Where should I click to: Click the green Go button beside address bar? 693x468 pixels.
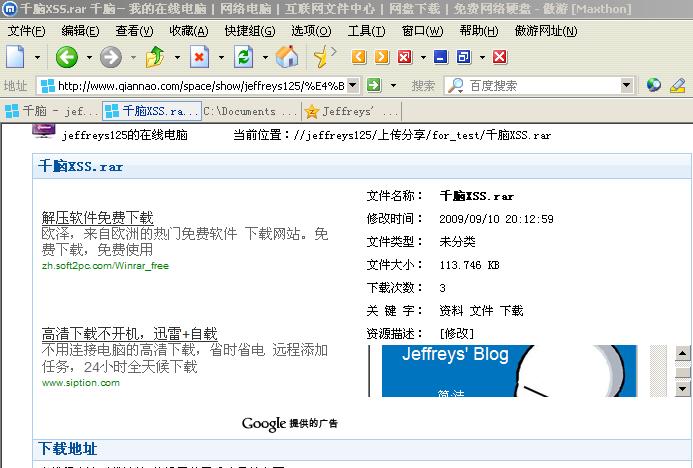click(374, 86)
